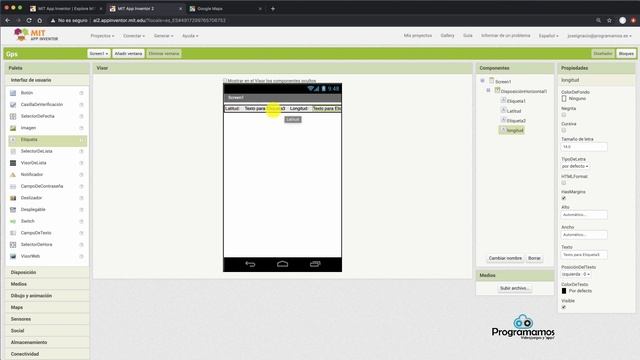The image size is (640, 360).
Task: Click the Tamaño de letra field
Action: [584, 147]
